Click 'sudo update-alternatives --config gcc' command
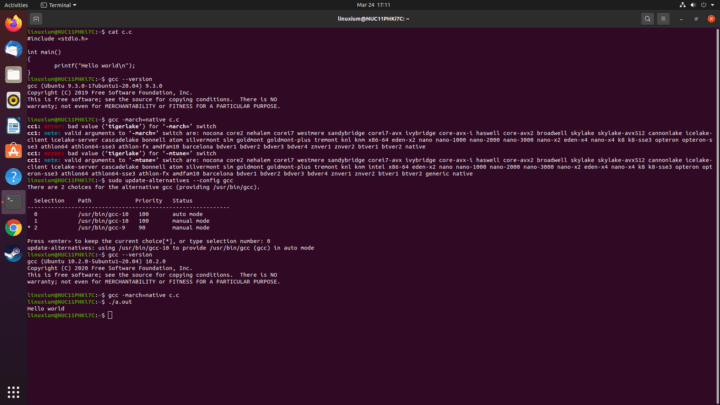 [x=170, y=180]
